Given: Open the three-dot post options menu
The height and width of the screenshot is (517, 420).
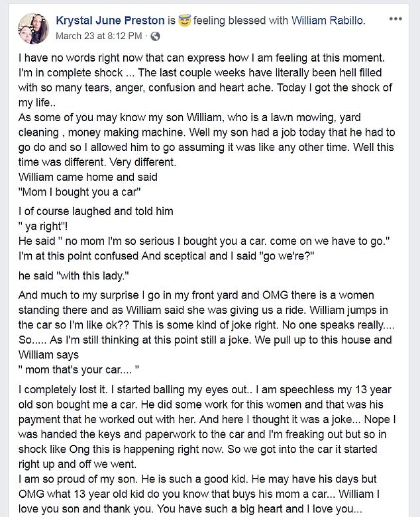Looking at the screenshot, I should [395, 19].
